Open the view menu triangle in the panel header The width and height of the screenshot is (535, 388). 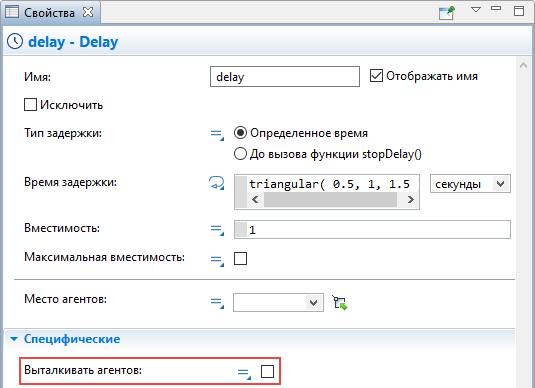(476, 10)
